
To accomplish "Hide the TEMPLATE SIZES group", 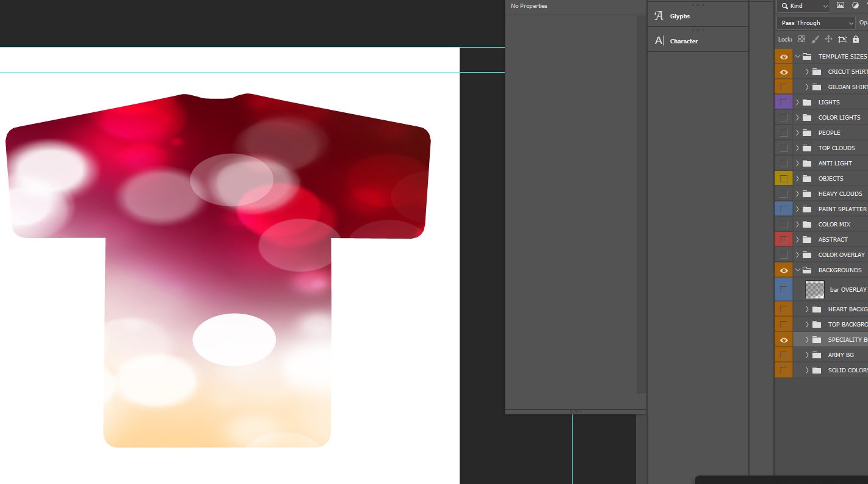I will [x=783, y=56].
